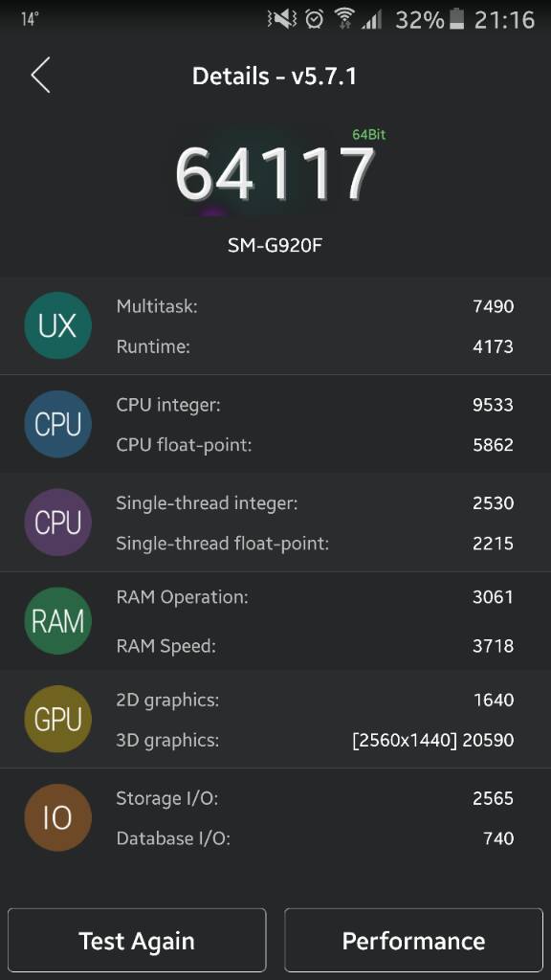
Task: Tap the vibrate mute status icon
Action: pyautogui.click(x=282, y=19)
